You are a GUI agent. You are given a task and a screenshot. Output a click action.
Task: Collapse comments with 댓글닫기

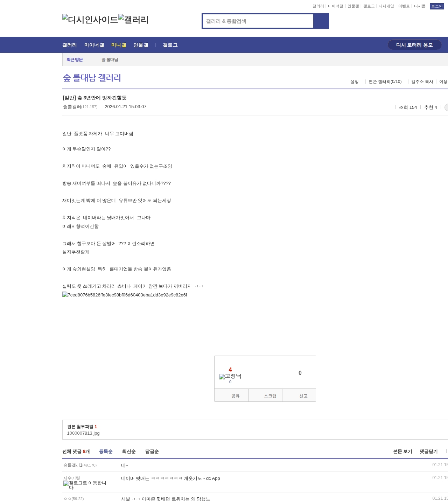pyautogui.click(x=428, y=451)
